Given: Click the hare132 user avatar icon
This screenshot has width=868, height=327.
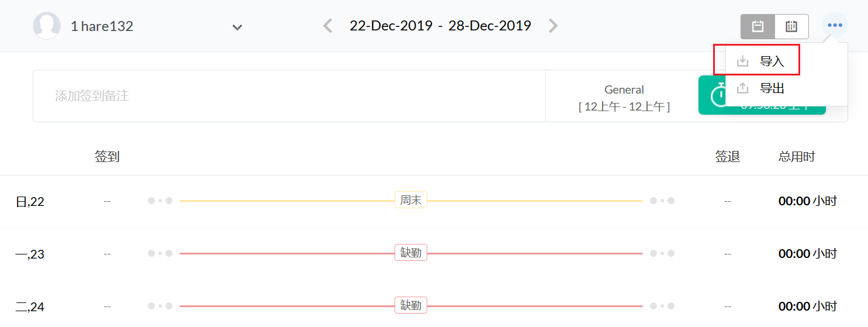Looking at the screenshot, I should point(47,26).
